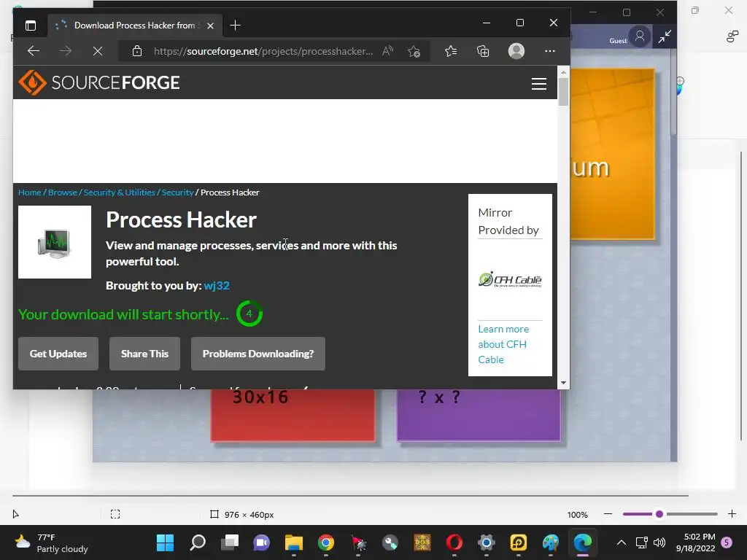This screenshot has height=560, width=747.
Task: Click the purple zoom slider handle
Action: 659,514
